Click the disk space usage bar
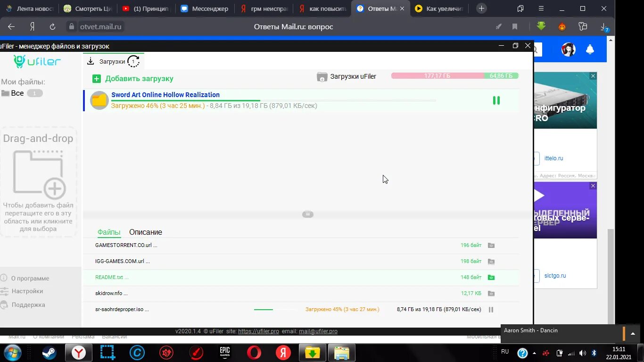The image size is (644, 362). tap(455, 76)
